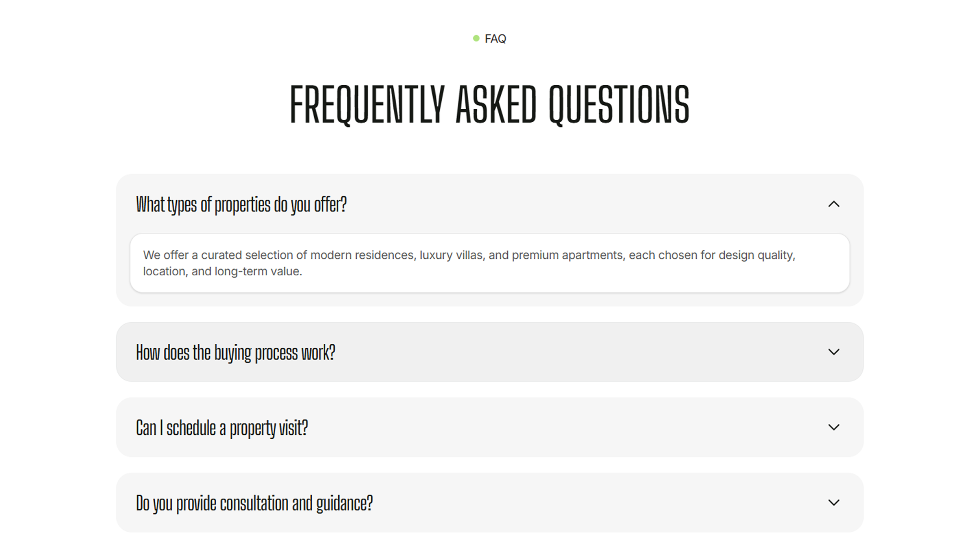980x550 pixels.
Task: Click "premium apartments" in the answer paragraph
Action: (x=567, y=255)
